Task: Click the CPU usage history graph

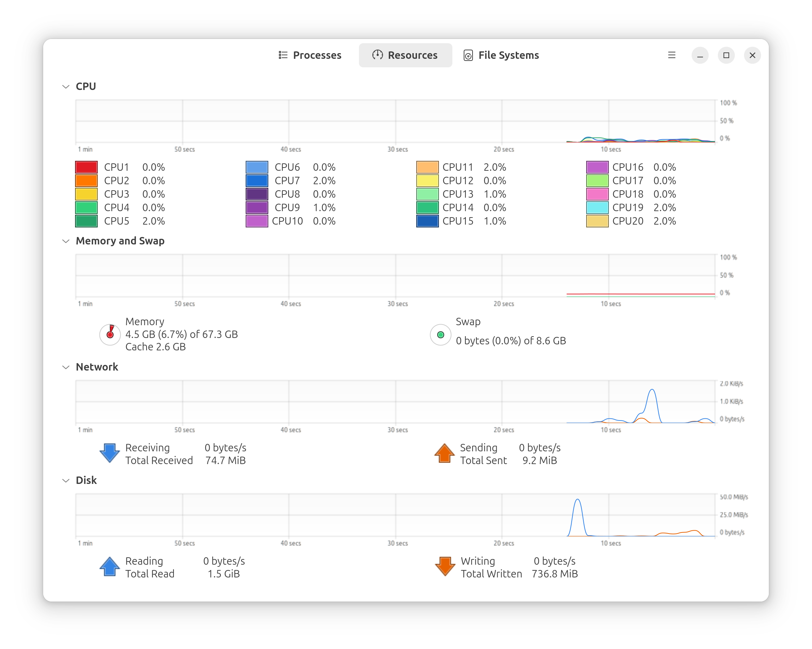Action: coord(395,122)
